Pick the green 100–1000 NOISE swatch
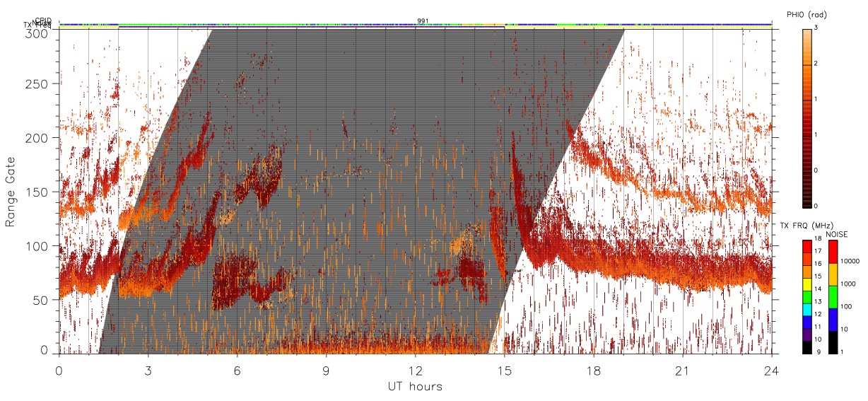This screenshot has width=868, height=401. click(833, 297)
